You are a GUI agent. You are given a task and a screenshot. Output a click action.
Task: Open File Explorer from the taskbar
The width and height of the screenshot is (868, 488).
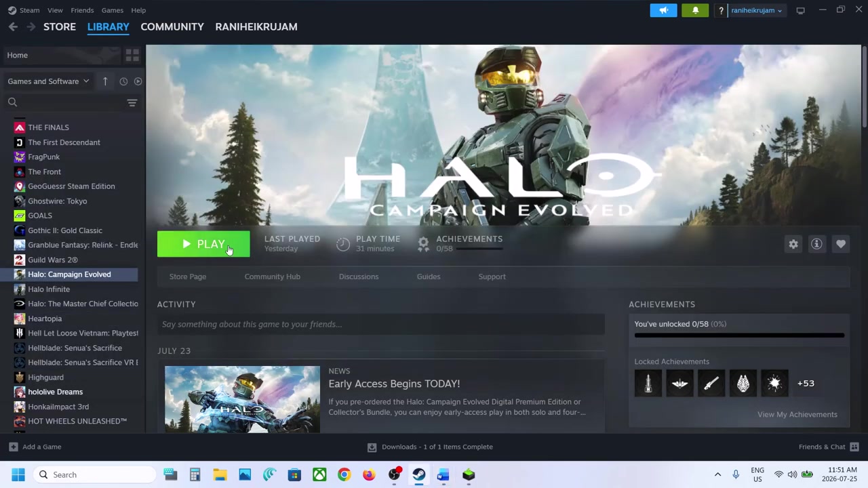point(220,474)
